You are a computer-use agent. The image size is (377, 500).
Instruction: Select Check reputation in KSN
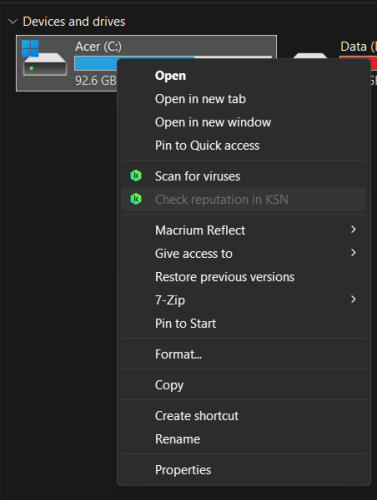coord(244,199)
